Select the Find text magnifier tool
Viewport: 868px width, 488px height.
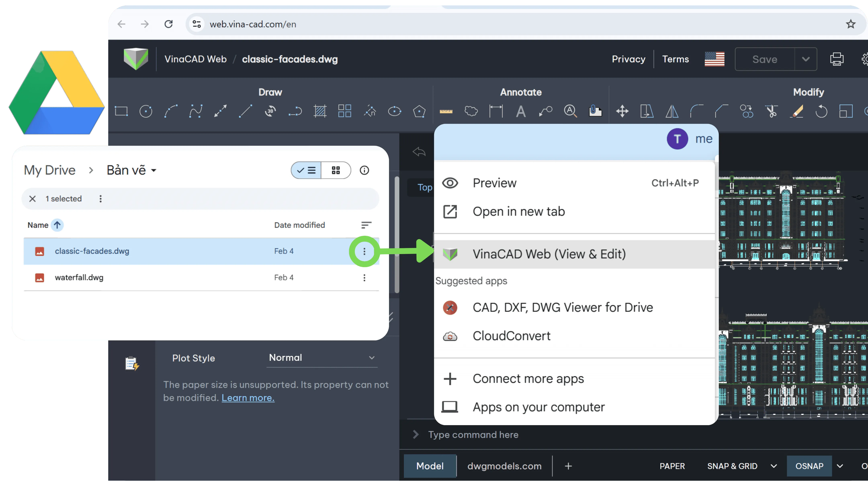[x=570, y=111]
